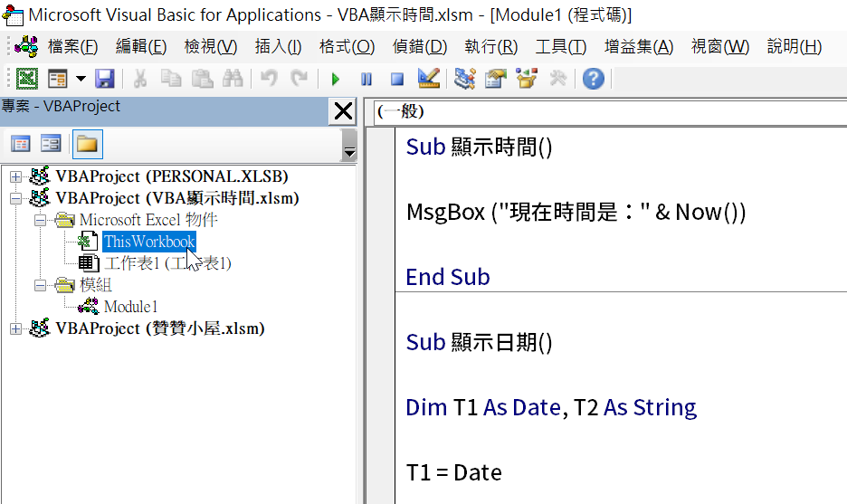847x504 pixels.
Task: Open the 偵錯(D) menu
Action: point(420,47)
